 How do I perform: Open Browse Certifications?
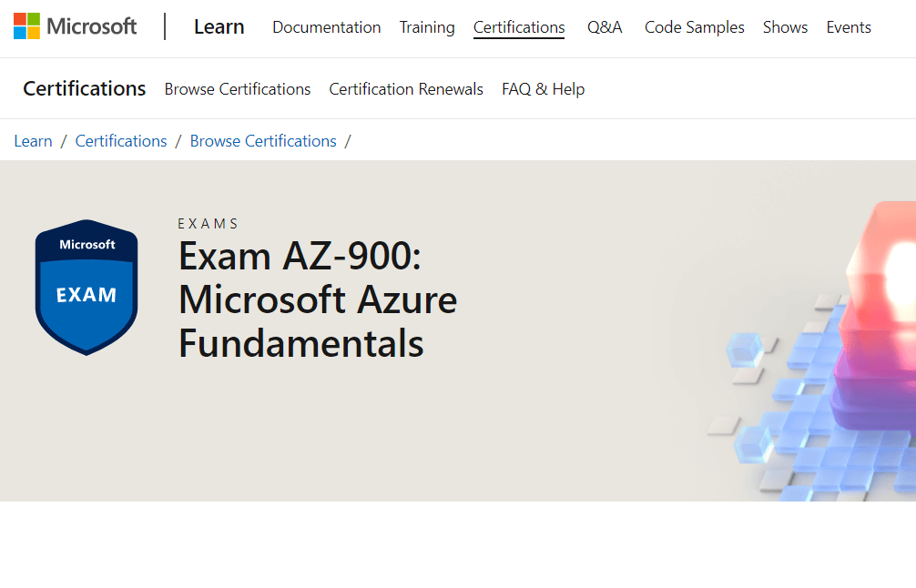[x=237, y=88]
